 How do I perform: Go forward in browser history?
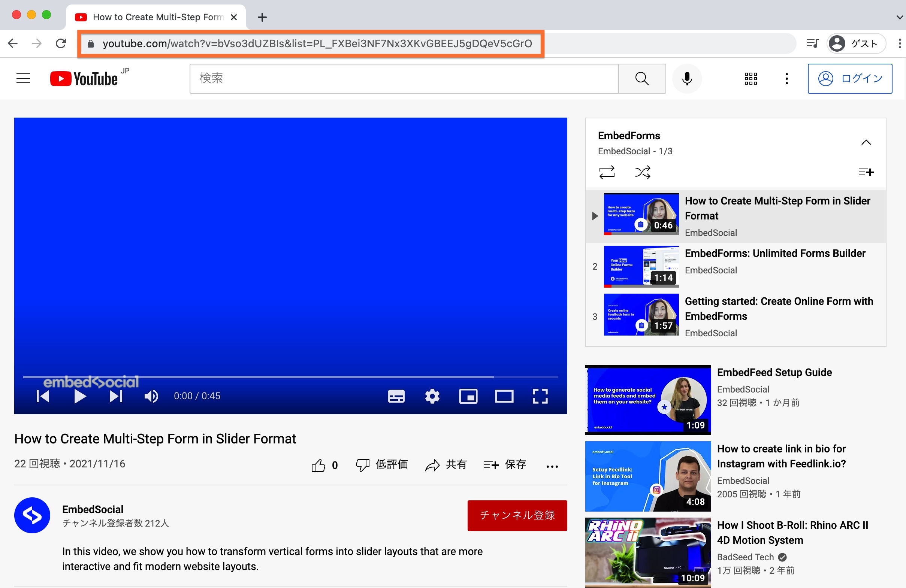(x=37, y=43)
